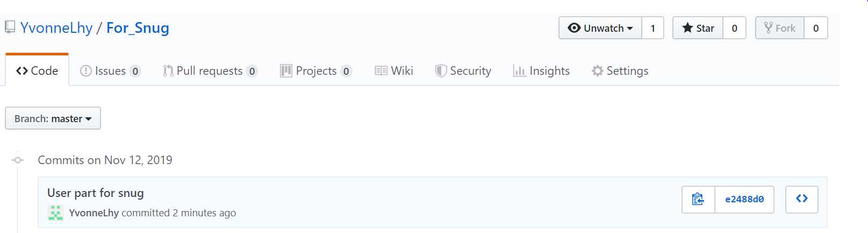Click the repository book icon

click(10, 27)
